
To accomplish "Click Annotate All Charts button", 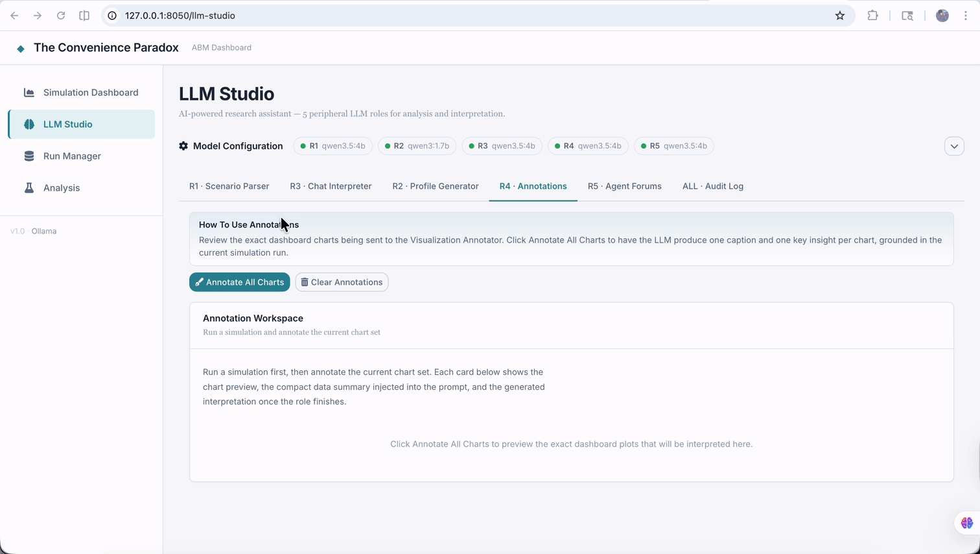I will (240, 282).
